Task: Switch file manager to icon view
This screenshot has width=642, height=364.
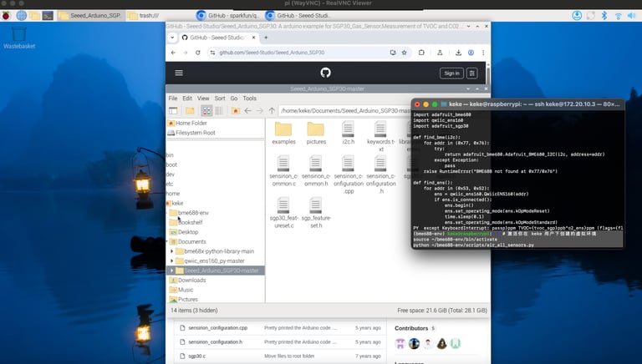Action: point(206,110)
